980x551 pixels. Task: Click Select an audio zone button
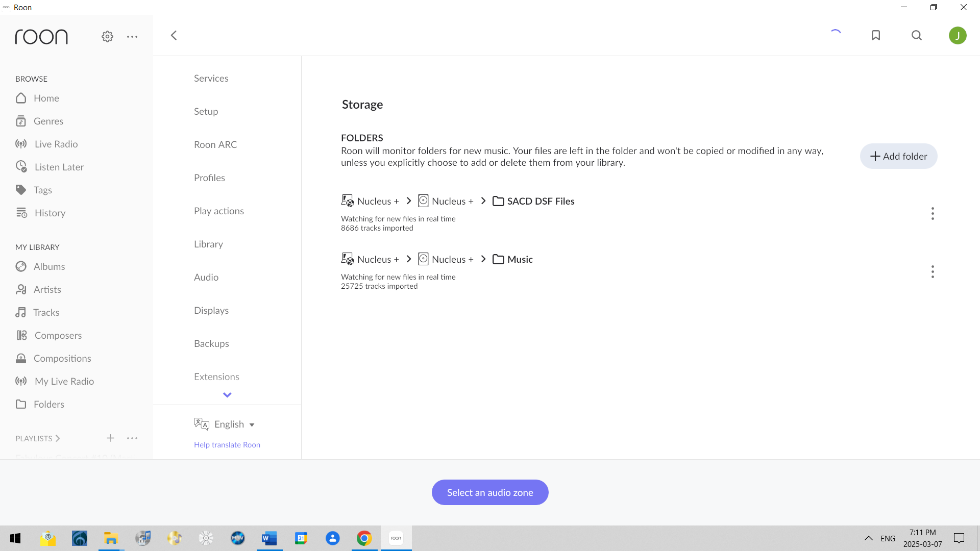click(490, 492)
